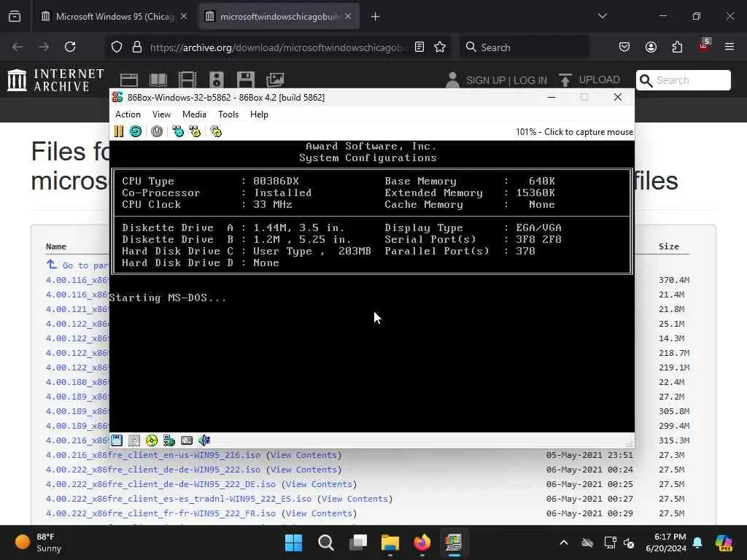
Task: Open the weather widget showing 88°F Sunny
Action: pos(38,542)
